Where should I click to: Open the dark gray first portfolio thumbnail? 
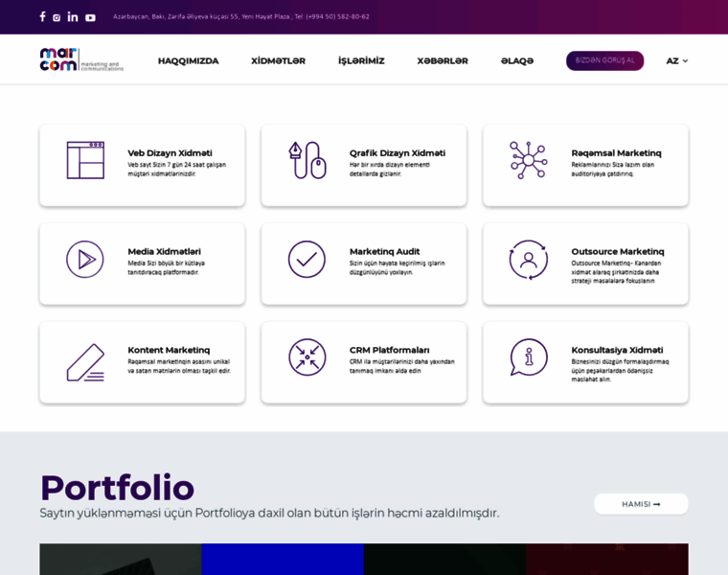(x=121, y=560)
